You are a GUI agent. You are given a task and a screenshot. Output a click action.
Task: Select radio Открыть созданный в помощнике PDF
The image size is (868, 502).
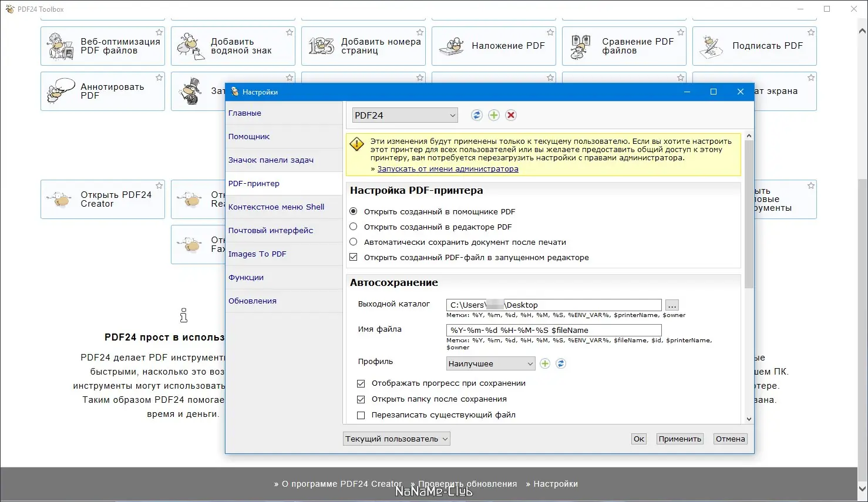[354, 211]
